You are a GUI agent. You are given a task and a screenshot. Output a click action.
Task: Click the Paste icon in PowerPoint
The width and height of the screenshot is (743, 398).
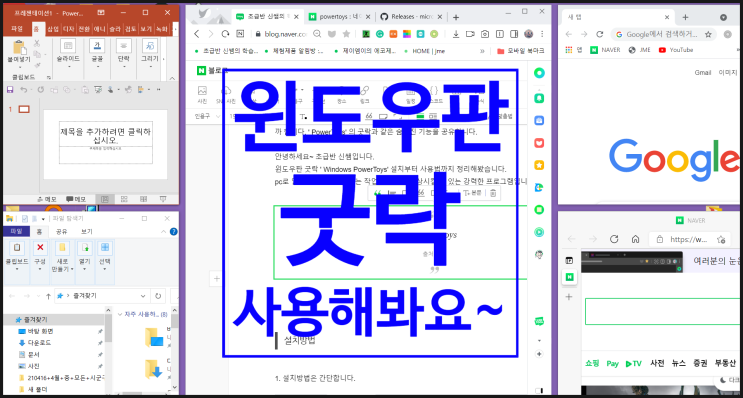tap(19, 48)
